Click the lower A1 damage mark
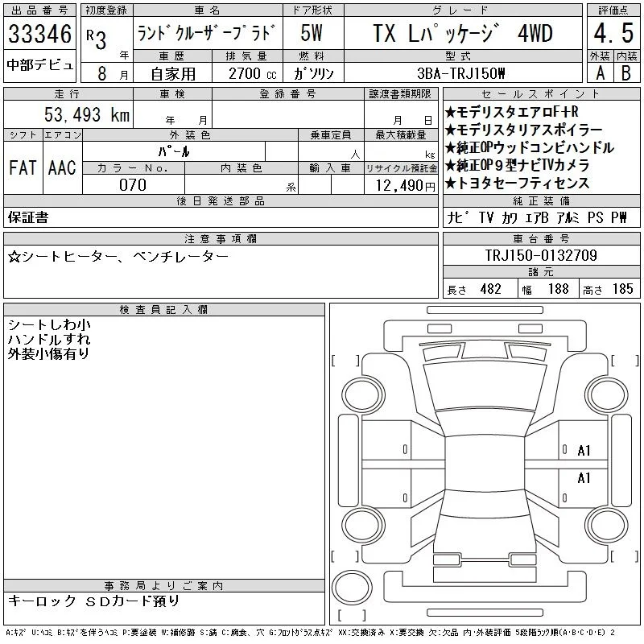Screen dimensions: 644x644 point(584,477)
